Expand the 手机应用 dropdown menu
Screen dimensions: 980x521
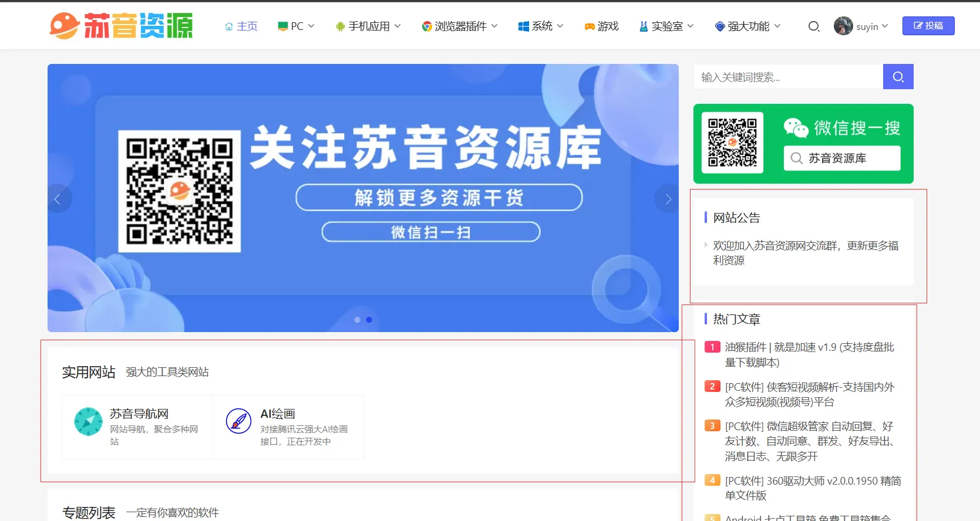[398, 26]
